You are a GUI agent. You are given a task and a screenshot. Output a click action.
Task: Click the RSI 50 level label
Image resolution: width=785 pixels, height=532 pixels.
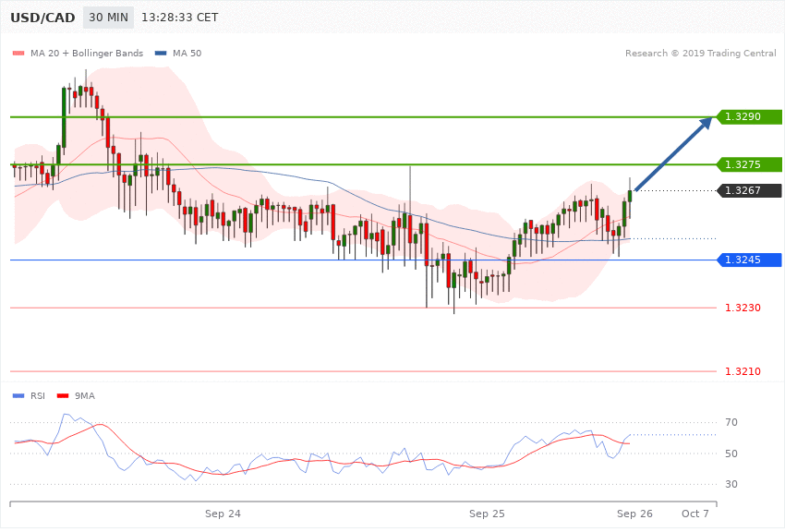point(731,453)
